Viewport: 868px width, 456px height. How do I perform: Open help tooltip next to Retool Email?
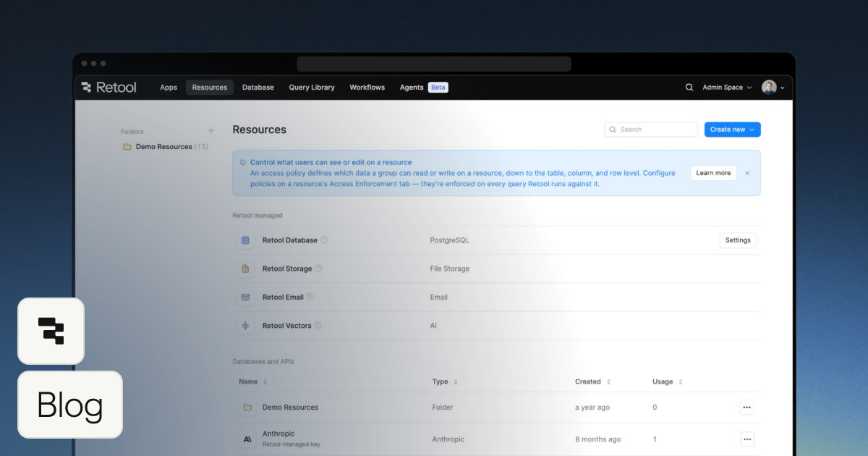310,297
